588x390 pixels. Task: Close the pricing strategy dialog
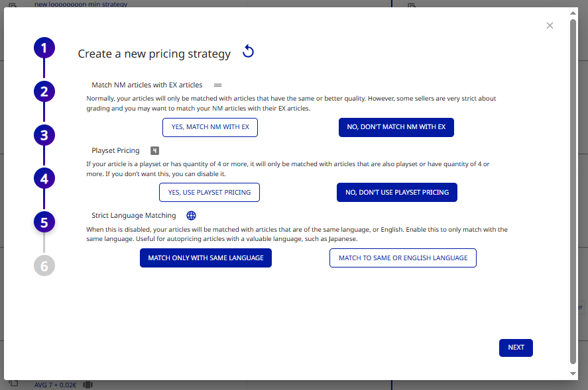click(x=550, y=25)
